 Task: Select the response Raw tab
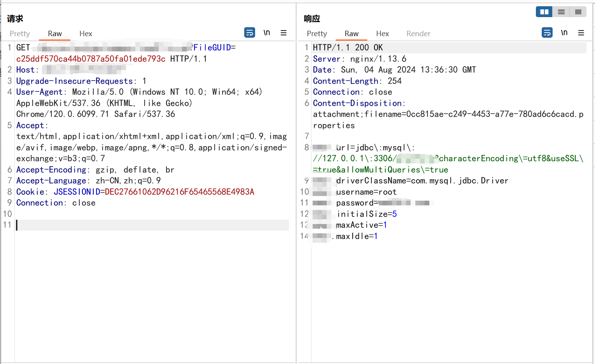352,34
